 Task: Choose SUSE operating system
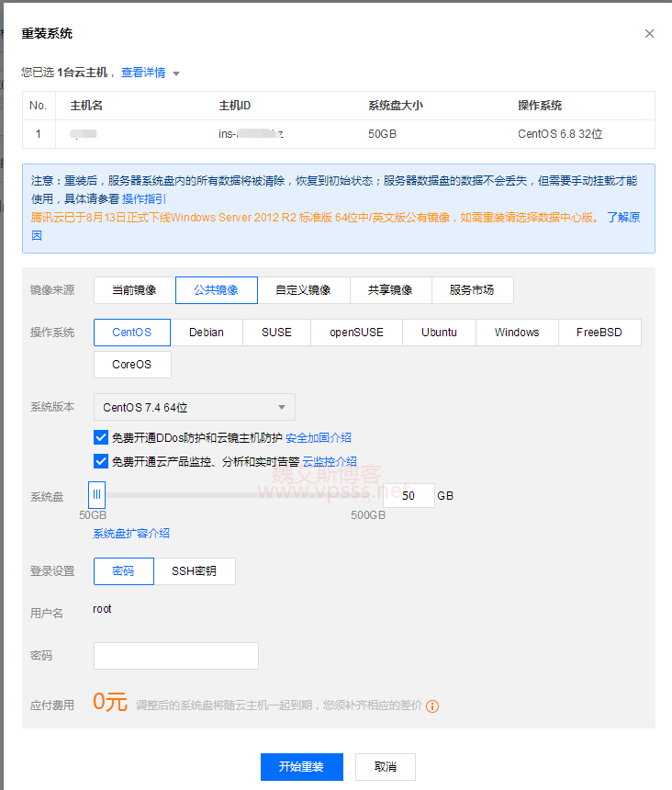click(x=277, y=333)
